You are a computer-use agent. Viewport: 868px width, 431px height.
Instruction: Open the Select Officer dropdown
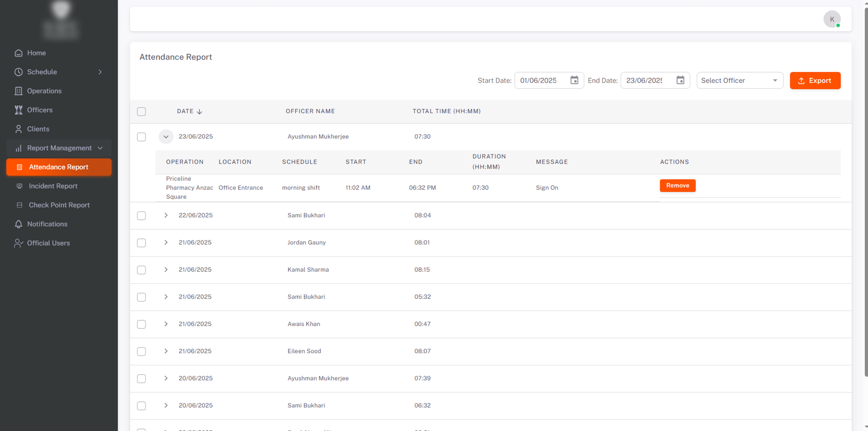point(739,81)
